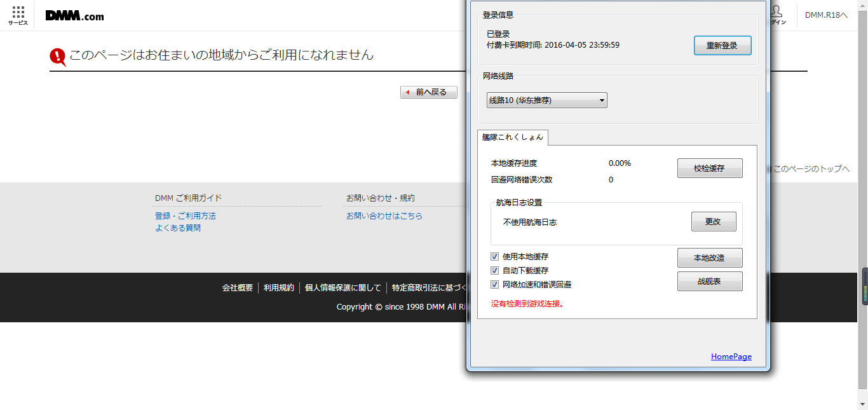868x410 pixels.
Task: Open the HomePage link
Action: pos(731,357)
